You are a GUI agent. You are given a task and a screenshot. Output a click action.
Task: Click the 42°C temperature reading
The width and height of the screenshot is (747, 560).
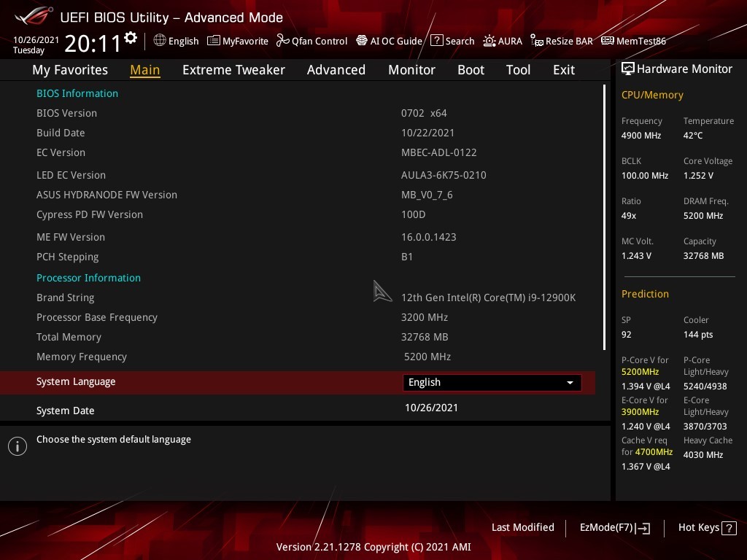[693, 135]
